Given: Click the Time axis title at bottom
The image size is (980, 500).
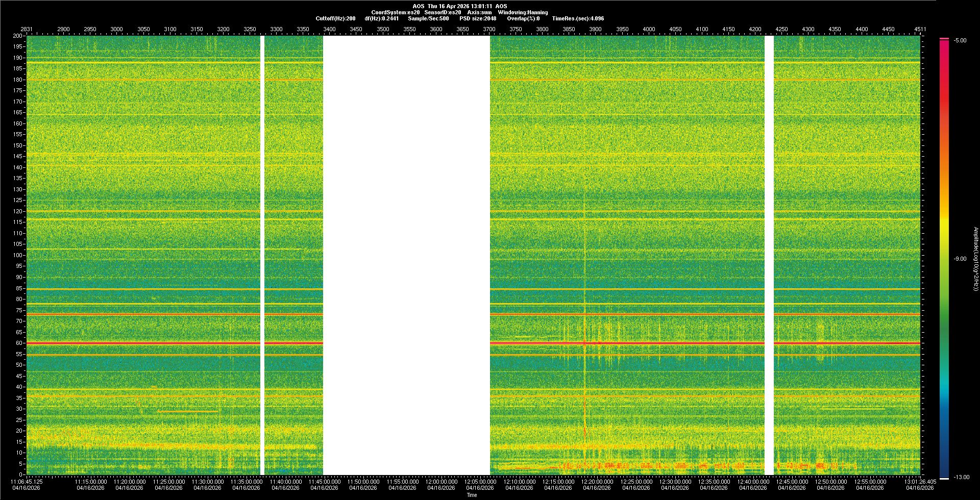Looking at the screenshot, I should pyautogui.click(x=472, y=495).
